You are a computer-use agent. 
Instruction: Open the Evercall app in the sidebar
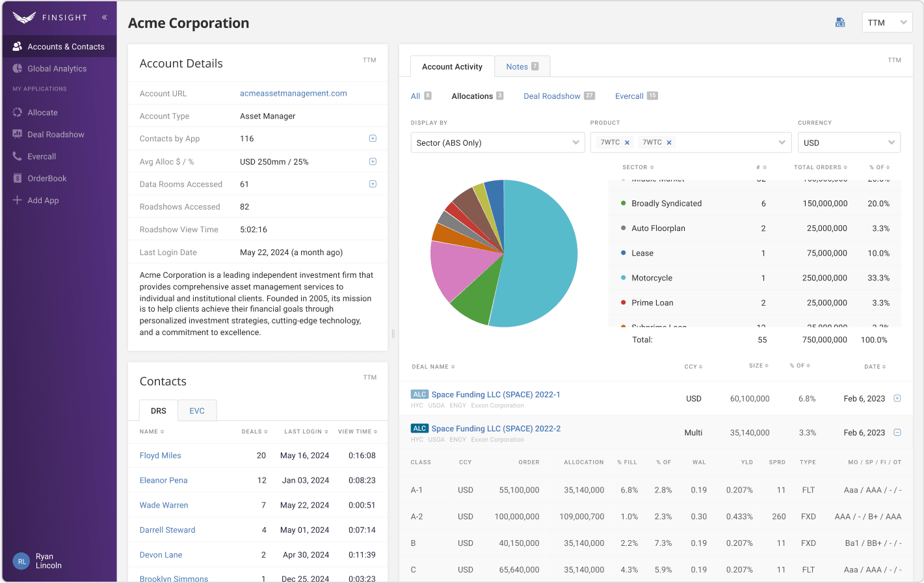click(x=42, y=157)
